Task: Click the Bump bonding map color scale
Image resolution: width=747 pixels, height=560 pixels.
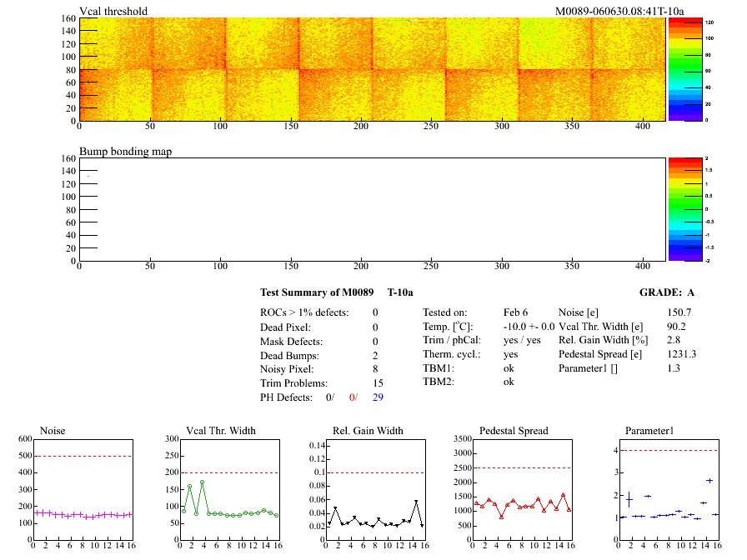Action: point(679,208)
